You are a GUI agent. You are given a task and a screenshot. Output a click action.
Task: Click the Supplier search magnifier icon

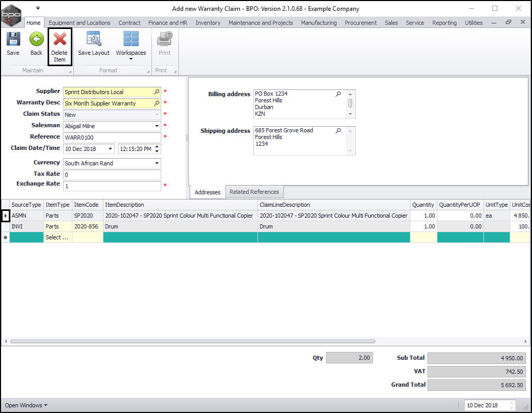point(157,92)
